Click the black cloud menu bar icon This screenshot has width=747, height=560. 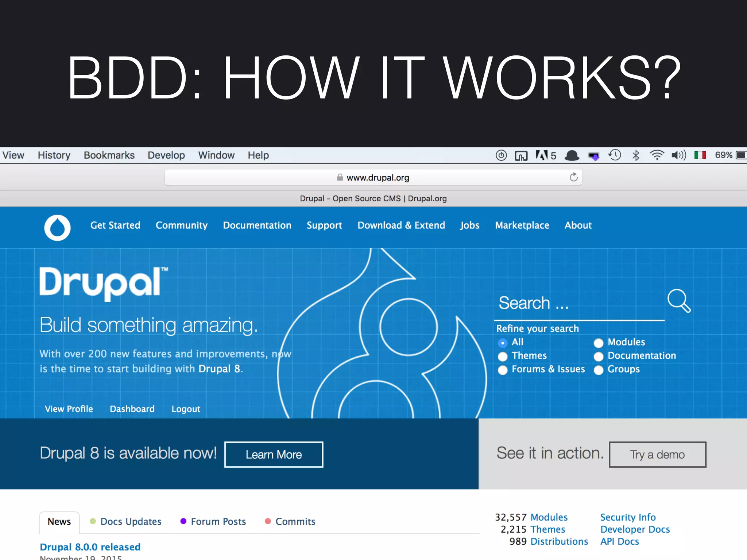point(572,156)
